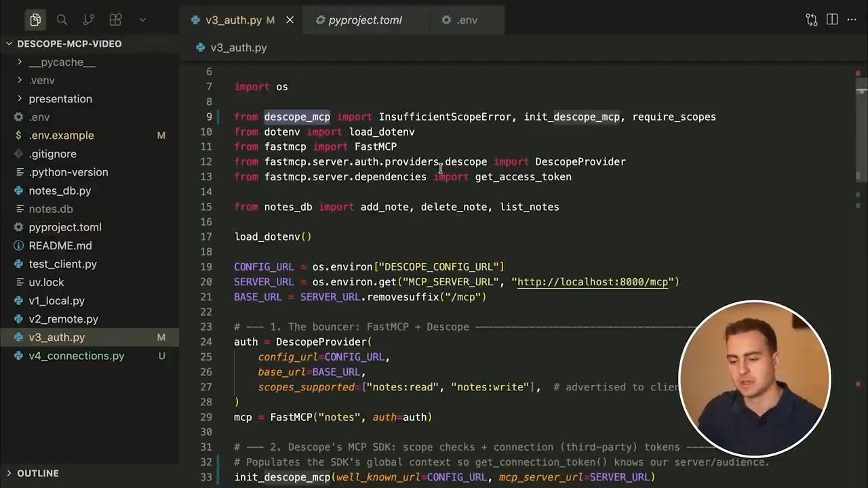
Task: Open v1_local.py file
Action: click(x=90, y=300)
